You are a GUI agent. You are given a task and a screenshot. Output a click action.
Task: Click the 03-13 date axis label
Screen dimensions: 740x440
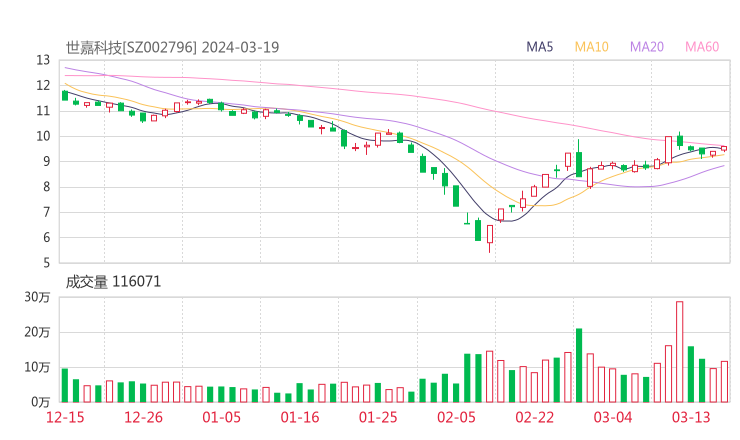click(691, 417)
